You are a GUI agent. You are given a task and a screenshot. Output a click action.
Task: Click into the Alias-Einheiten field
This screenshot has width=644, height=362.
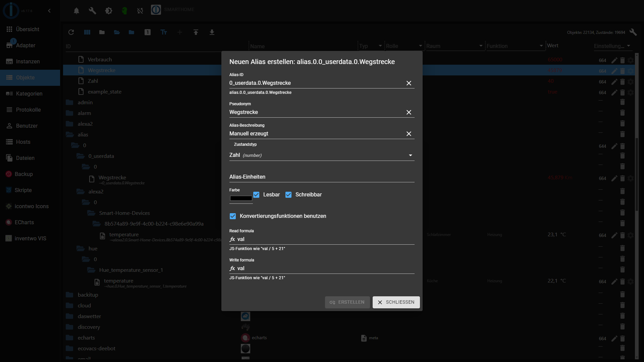pos(322,177)
